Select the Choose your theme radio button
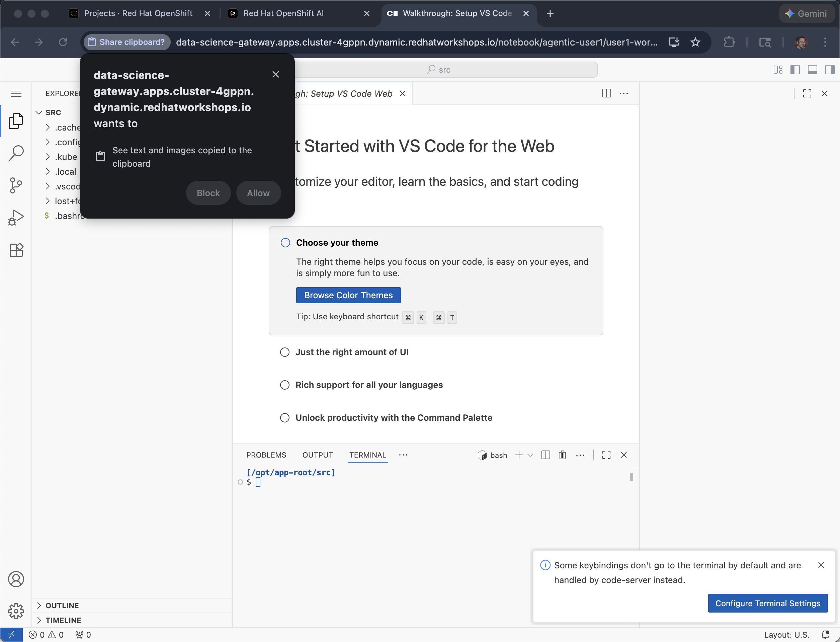Image resolution: width=840 pixels, height=642 pixels. coord(285,243)
